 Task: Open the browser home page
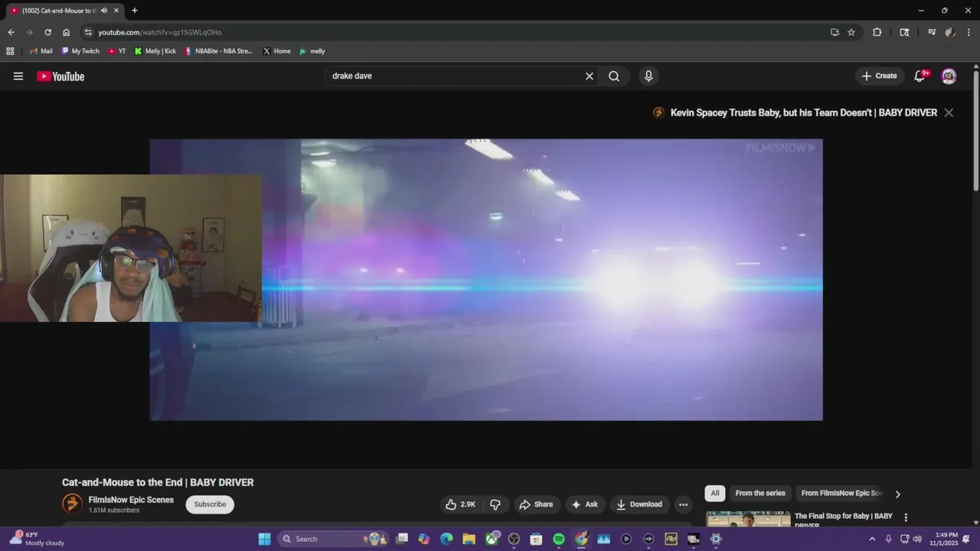tap(66, 32)
